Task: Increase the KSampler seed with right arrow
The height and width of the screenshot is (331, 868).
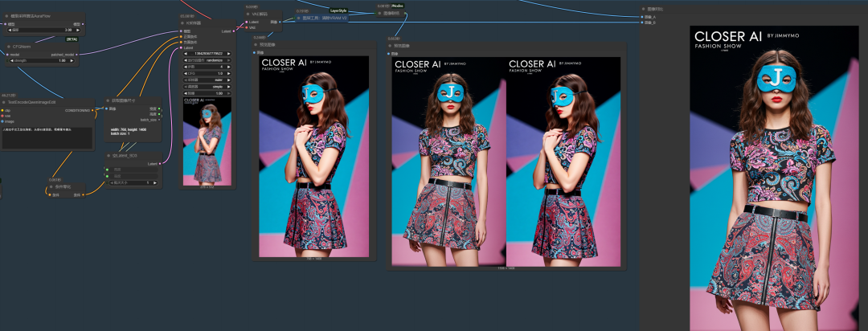Action: (x=229, y=54)
